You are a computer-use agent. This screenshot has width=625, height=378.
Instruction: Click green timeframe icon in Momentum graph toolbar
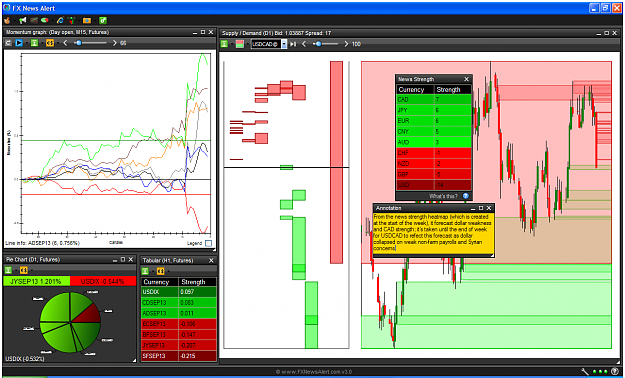click(34, 43)
